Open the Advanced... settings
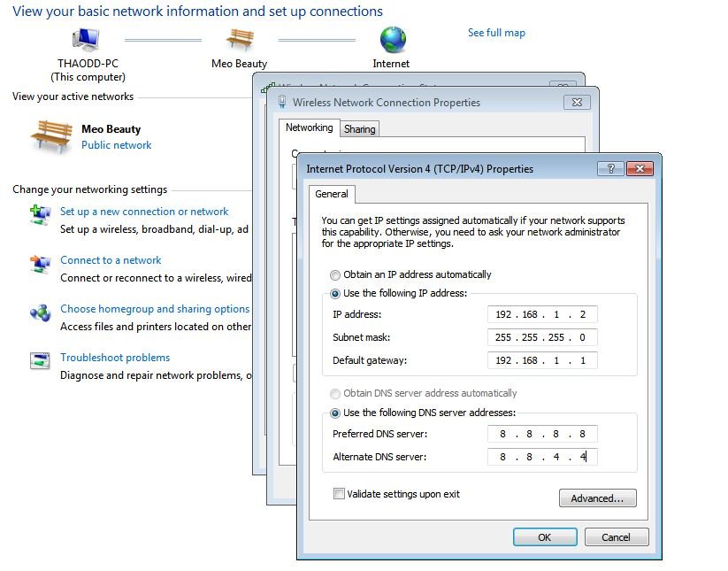 click(598, 498)
